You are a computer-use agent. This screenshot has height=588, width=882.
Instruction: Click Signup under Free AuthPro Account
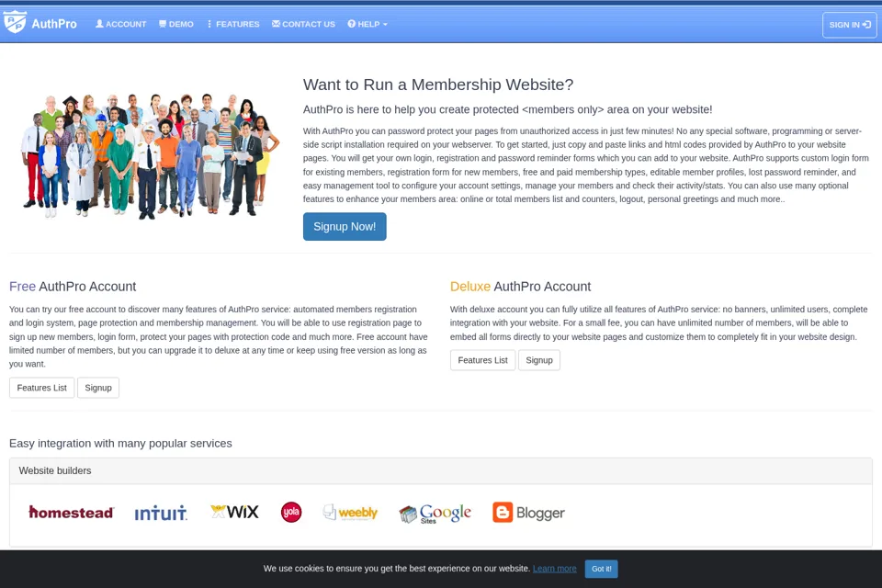pos(98,388)
